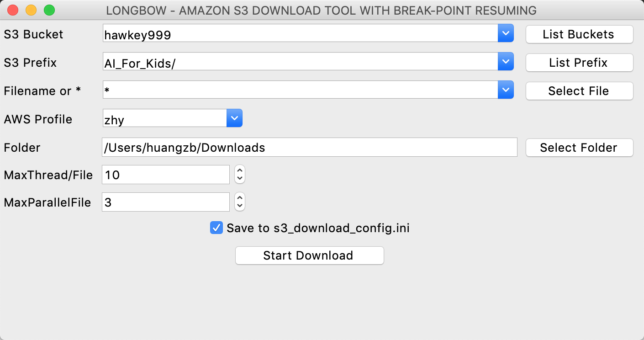Click into the MaxParallelFile number field
The image size is (644, 340).
[165, 202]
